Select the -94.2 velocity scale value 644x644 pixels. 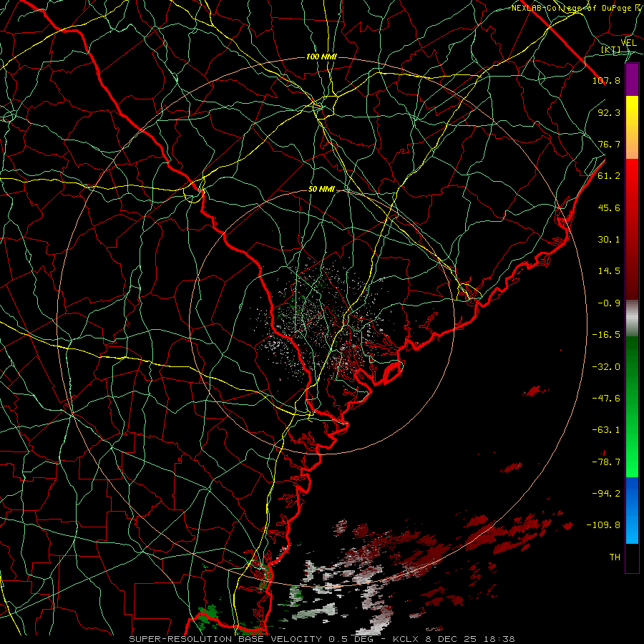606,494
